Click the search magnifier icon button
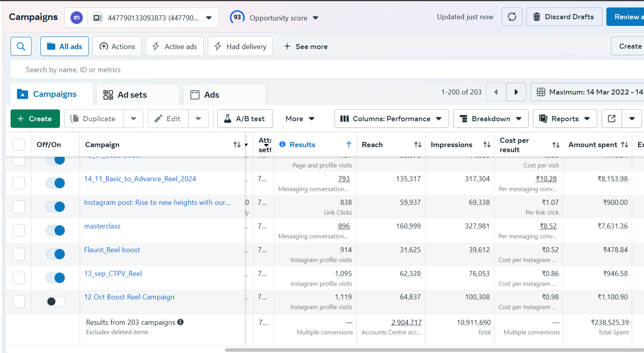The height and width of the screenshot is (353, 644). click(21, 46)
